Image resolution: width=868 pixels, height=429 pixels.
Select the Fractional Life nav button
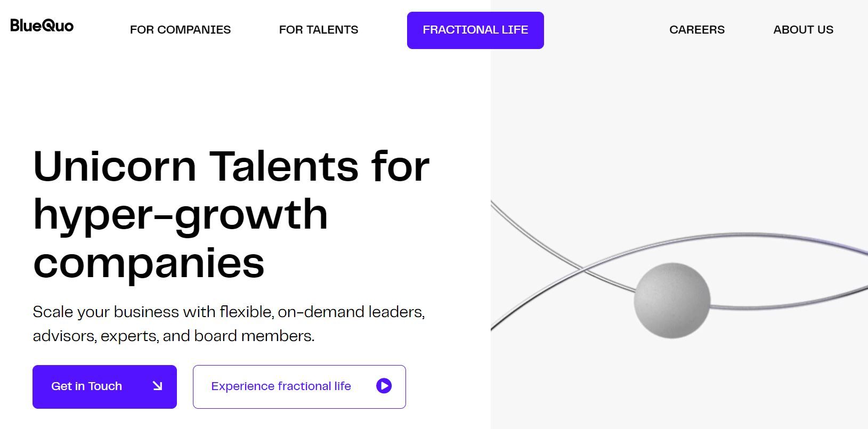(x=475, y=30)
